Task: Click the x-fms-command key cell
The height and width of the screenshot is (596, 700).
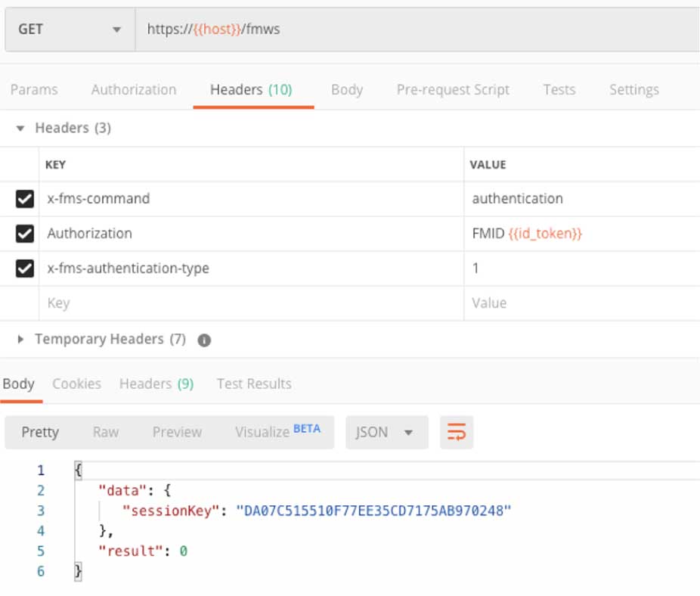Action: click(251, 199)
